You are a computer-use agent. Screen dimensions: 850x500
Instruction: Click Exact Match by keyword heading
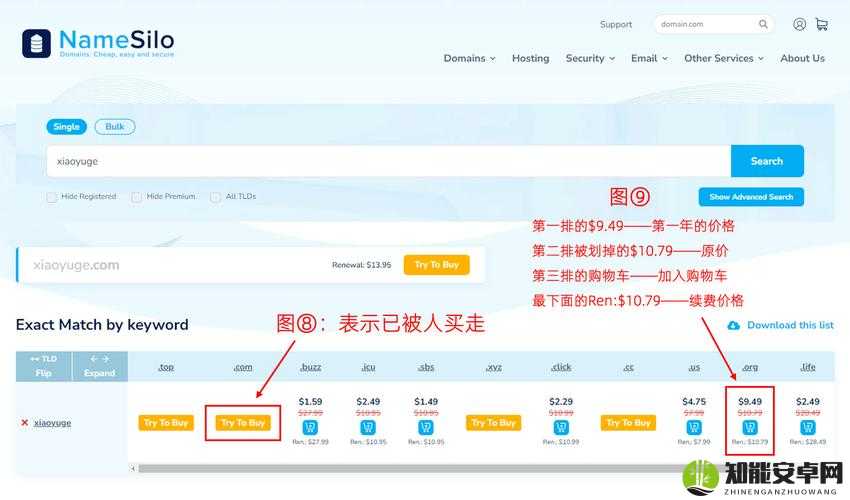tap(102, 325)
